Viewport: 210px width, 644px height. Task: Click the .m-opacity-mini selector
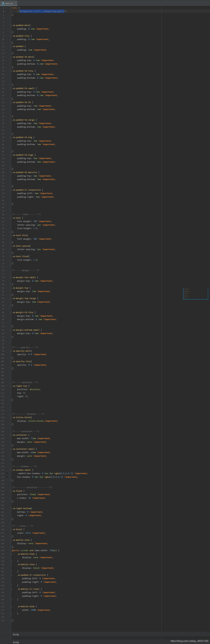click(x=21, y=351)
